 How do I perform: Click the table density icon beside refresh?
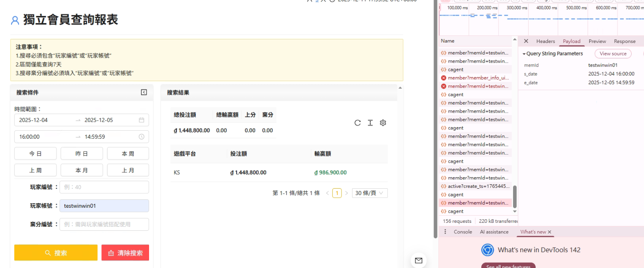[x=370, y=123]
